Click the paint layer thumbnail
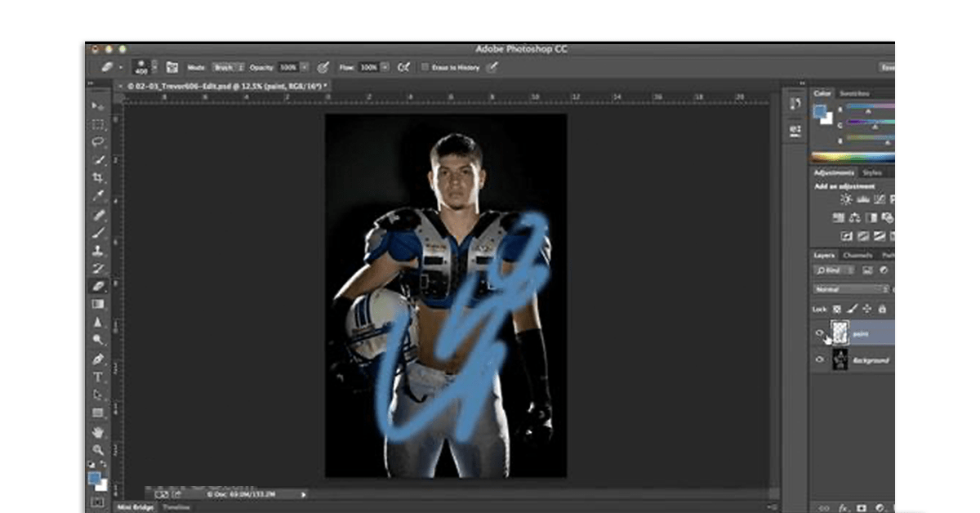 click(840, 332)
